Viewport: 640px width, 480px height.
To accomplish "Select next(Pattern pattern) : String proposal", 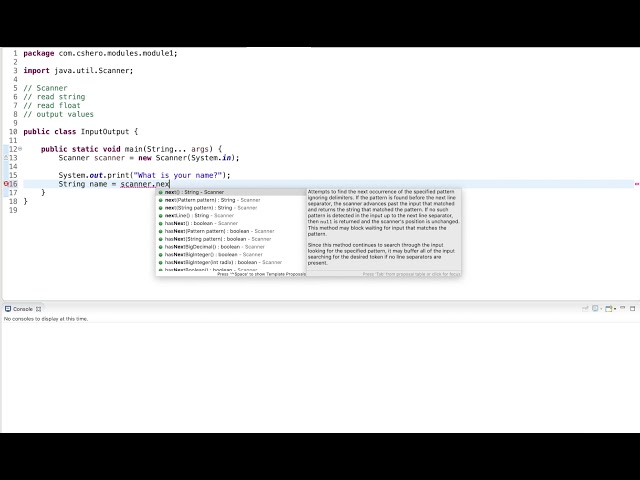I will 231,200.
